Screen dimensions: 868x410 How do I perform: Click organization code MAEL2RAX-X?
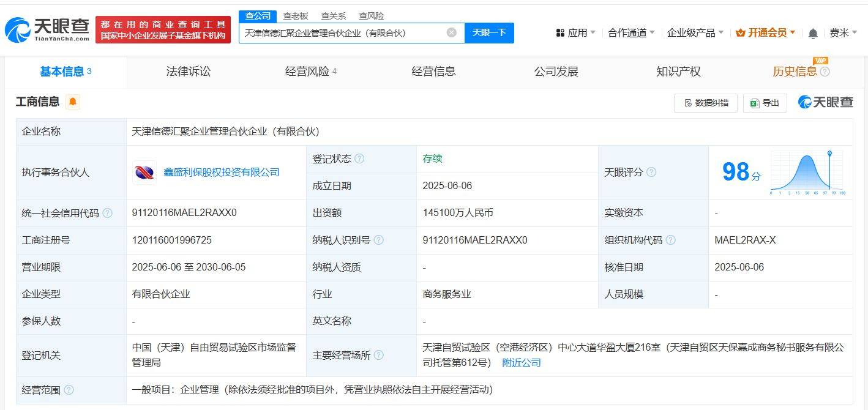point(745,240)
